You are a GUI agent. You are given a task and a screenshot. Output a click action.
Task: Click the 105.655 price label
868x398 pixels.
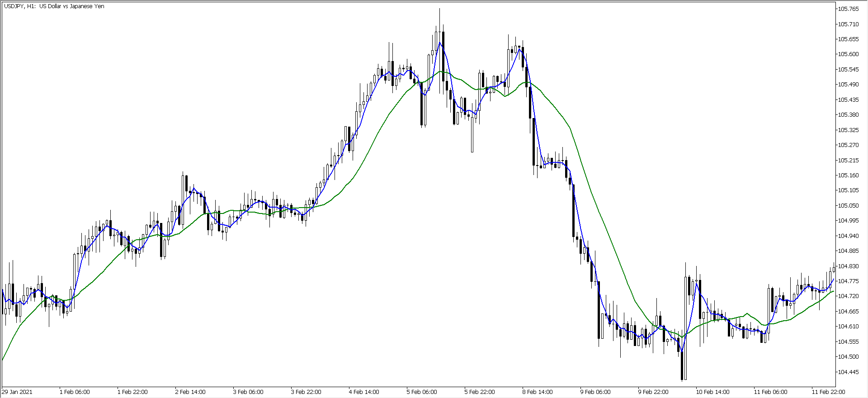(x=849, y=39)
